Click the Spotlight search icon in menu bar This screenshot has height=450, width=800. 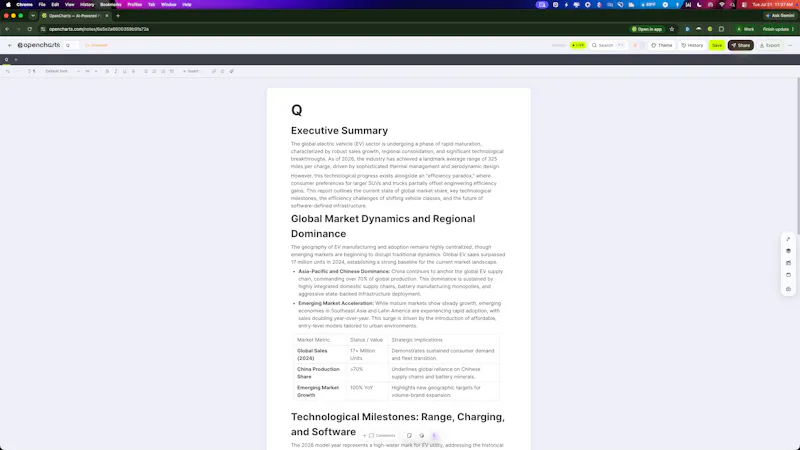pos(733,5)
